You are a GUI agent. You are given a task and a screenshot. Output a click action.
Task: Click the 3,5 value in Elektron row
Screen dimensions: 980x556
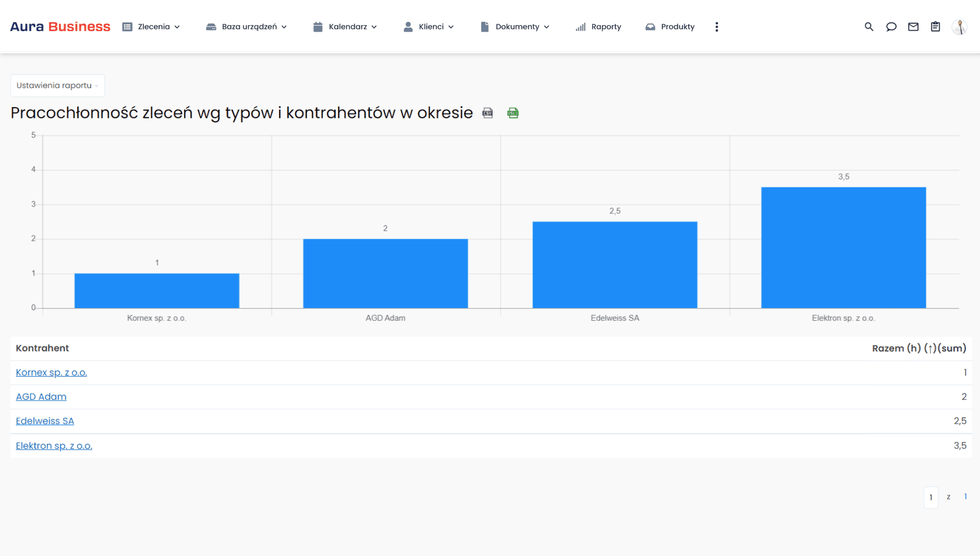coord(960,445)
